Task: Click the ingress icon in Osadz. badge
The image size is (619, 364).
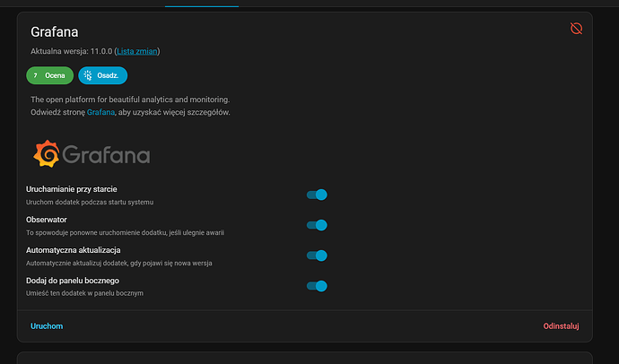Action: (x=88, y=76)
